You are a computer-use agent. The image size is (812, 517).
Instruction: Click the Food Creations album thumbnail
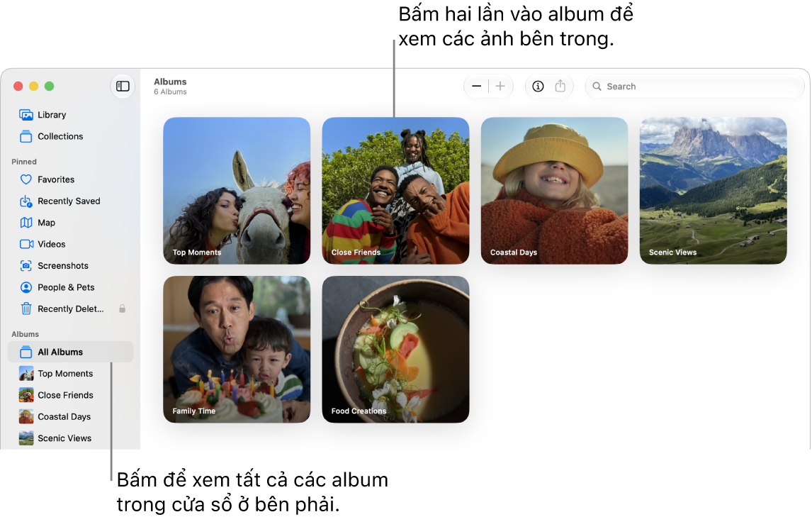(x=395, y=350)
